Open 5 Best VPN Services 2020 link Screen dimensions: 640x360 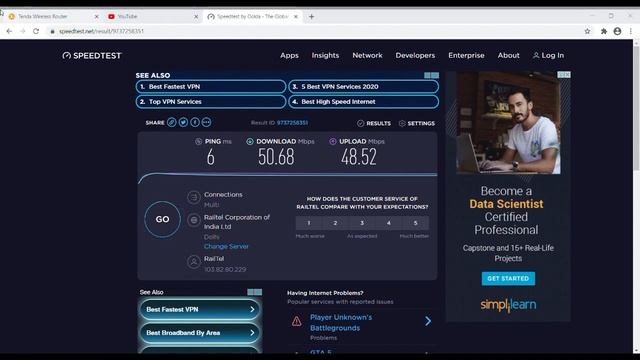[364, 87]
